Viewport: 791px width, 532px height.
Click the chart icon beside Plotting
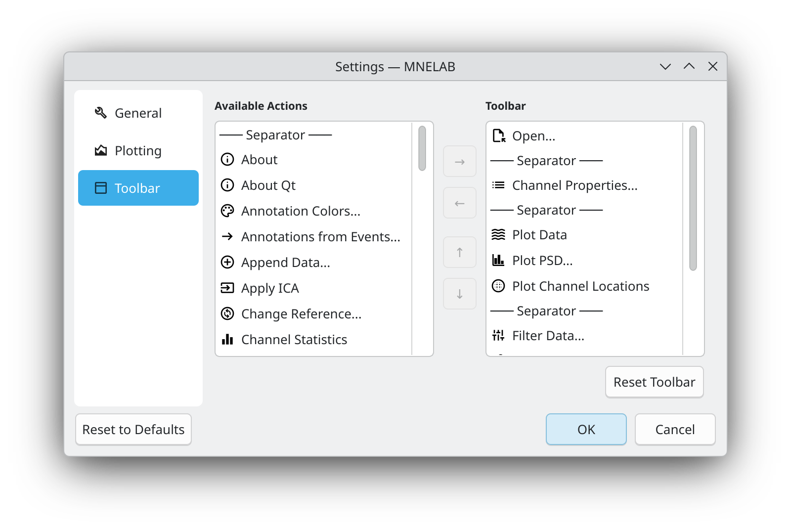pos(101,151)
